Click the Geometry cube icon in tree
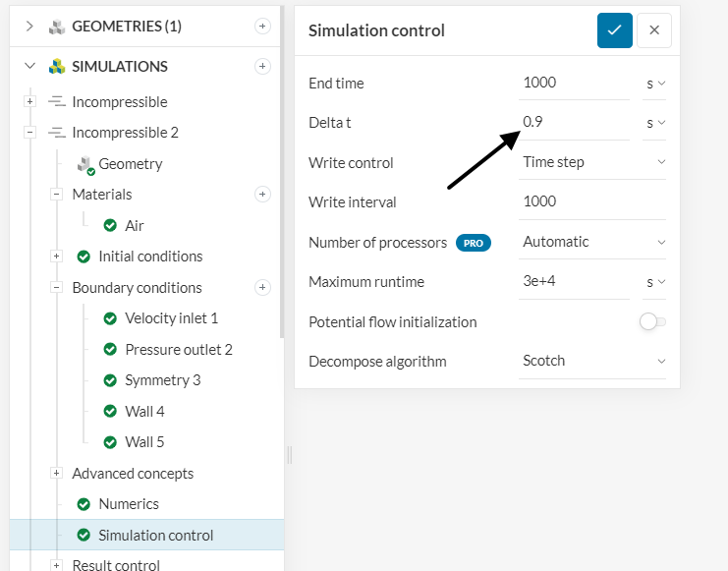 (x=85, y=164)
